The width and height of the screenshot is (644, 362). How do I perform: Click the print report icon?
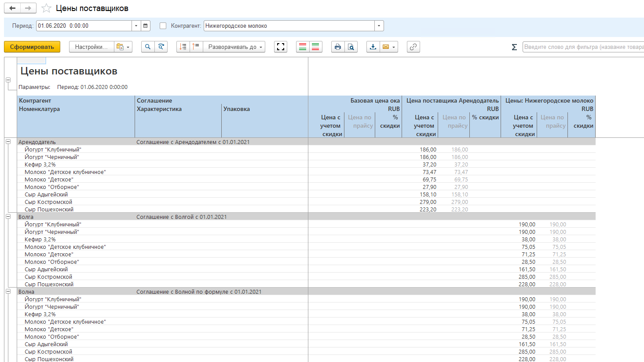coord(338,47)
